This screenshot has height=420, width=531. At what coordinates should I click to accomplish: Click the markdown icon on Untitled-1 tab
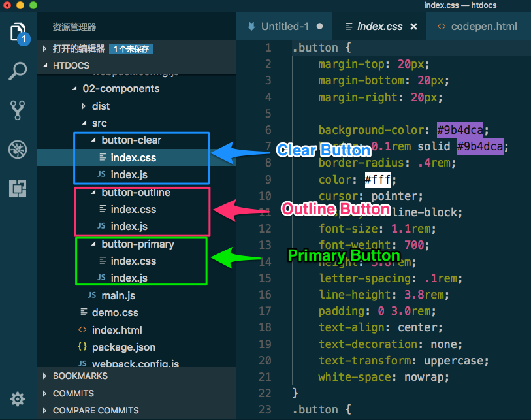[x=251, y=26]
